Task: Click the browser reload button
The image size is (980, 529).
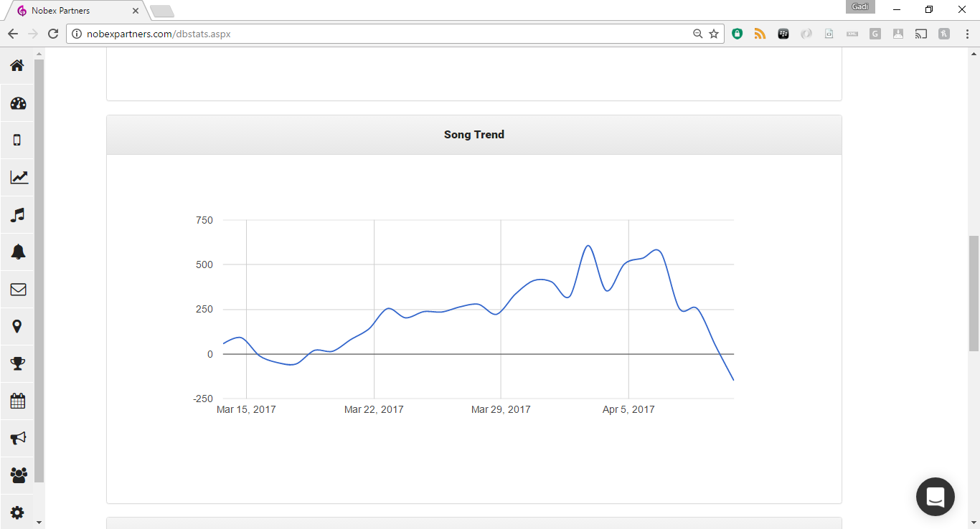Action: 52,34
